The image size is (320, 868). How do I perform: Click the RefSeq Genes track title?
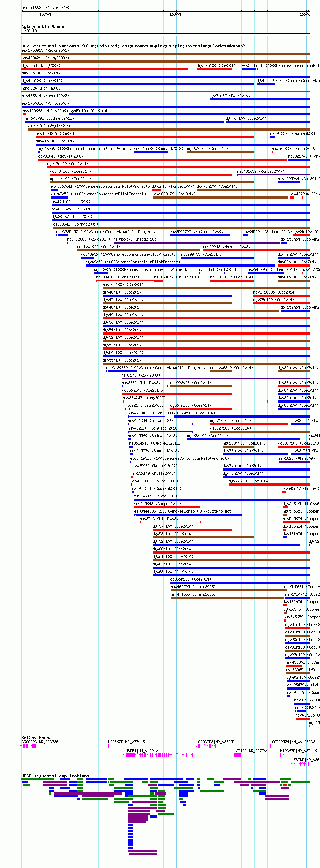[36, 737]
